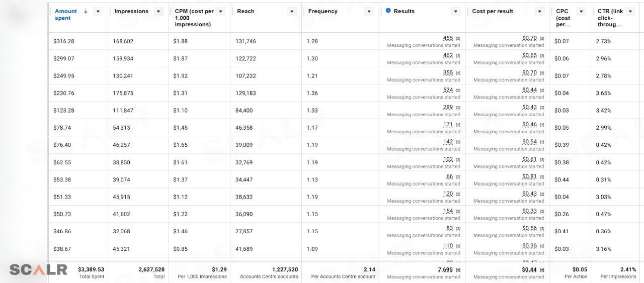
Task: Click the [2] badge beside 110 results
Action: (x=458, y=246)
